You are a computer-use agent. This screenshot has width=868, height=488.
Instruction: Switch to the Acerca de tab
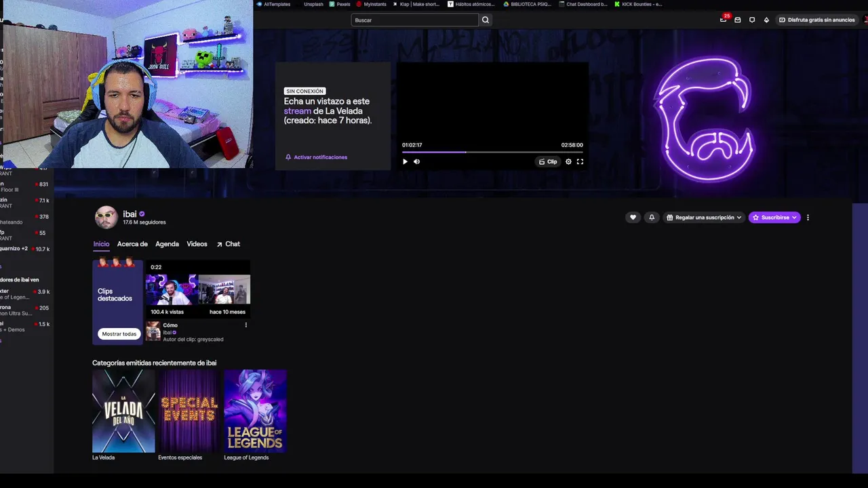[132, 244]
